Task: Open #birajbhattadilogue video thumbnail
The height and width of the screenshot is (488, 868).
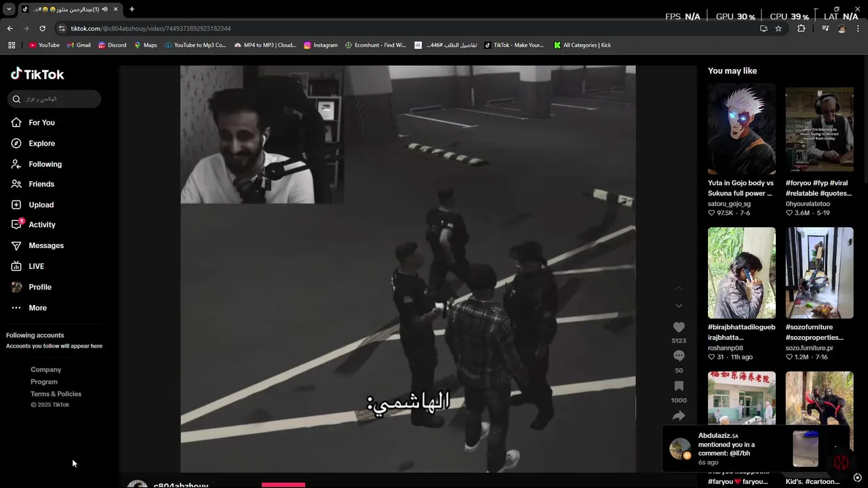Action: (741, 273)
